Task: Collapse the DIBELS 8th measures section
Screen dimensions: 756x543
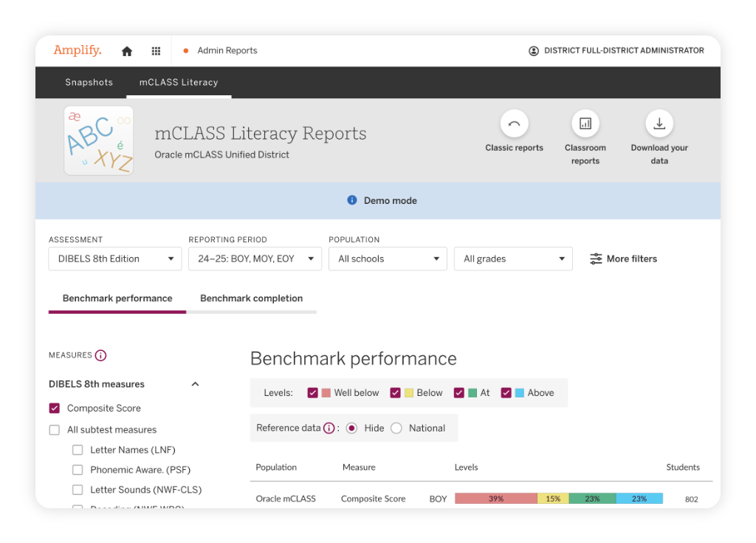Action: click(195, 383)
